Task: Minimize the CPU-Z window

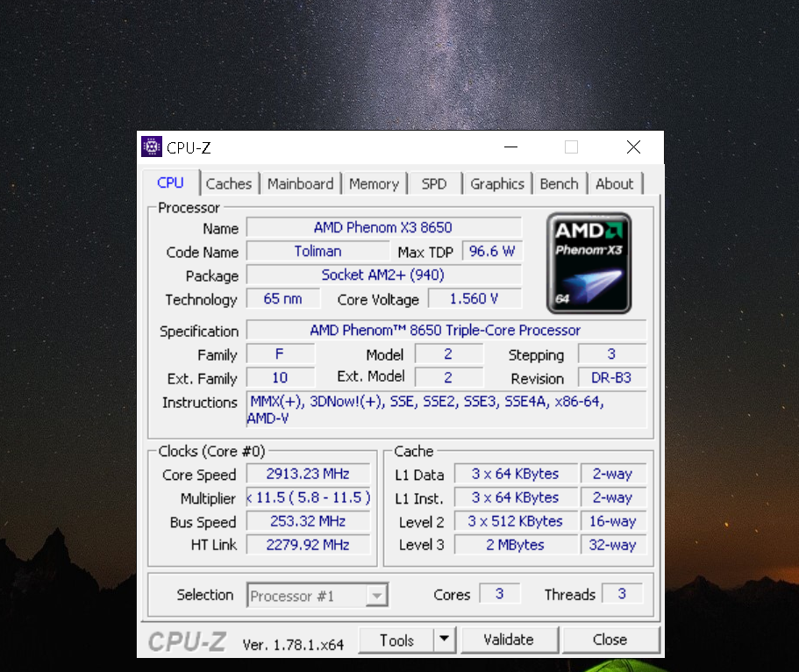Action: pos(510,147)
